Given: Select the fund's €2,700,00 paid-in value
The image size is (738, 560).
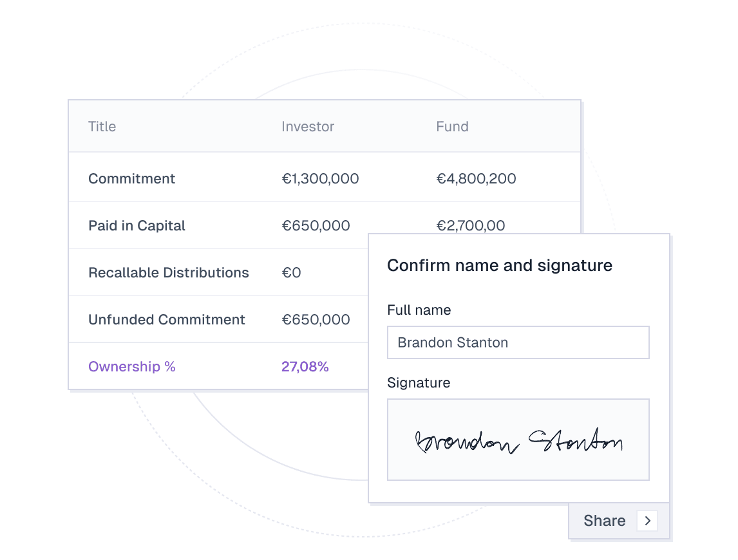Looking at the screenshot, I should (x=470, y=226).
